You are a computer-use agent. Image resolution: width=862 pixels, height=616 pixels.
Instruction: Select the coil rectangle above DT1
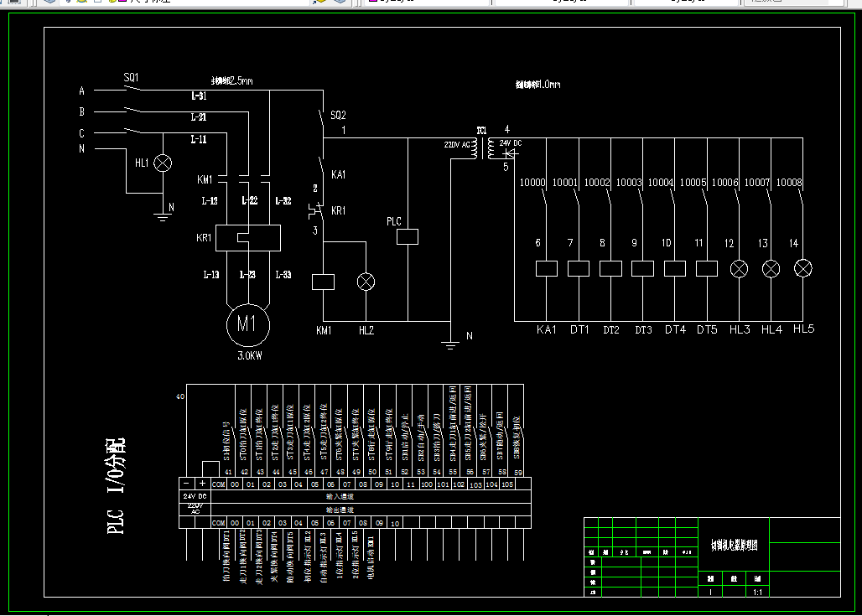coord(579,269)
